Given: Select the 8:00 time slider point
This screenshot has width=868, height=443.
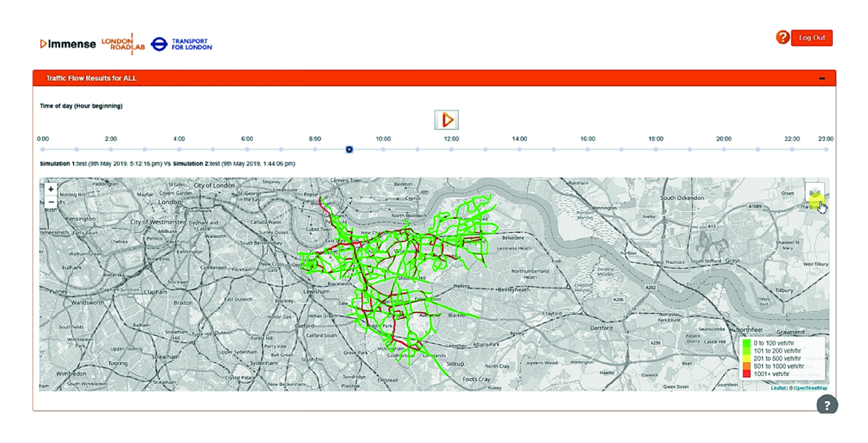Looking at the screenshot, I should (x=315, y=149).
